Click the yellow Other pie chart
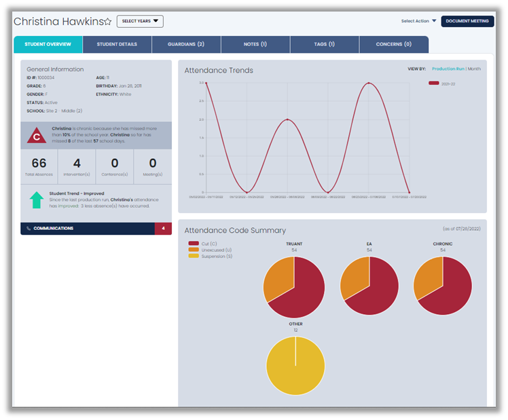This screenshot has height=420, width=508. tap(294, 366)
